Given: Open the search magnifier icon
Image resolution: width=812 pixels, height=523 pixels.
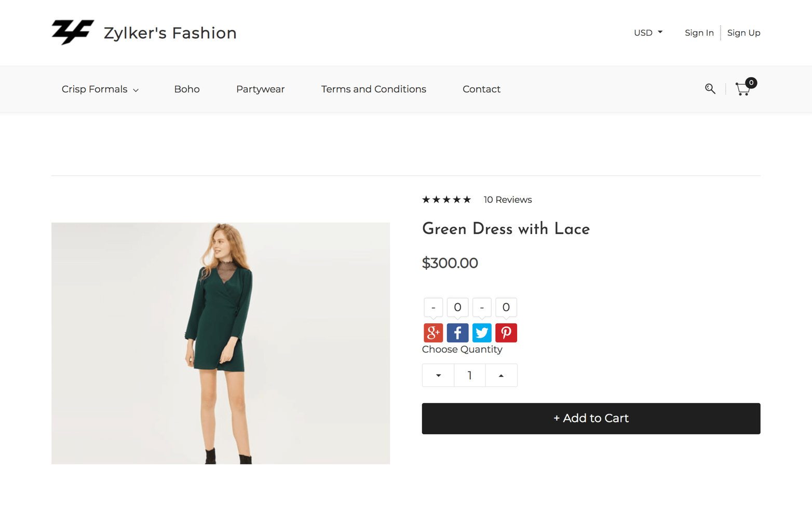Looking at the screenshot, I should tap(710, 89).
